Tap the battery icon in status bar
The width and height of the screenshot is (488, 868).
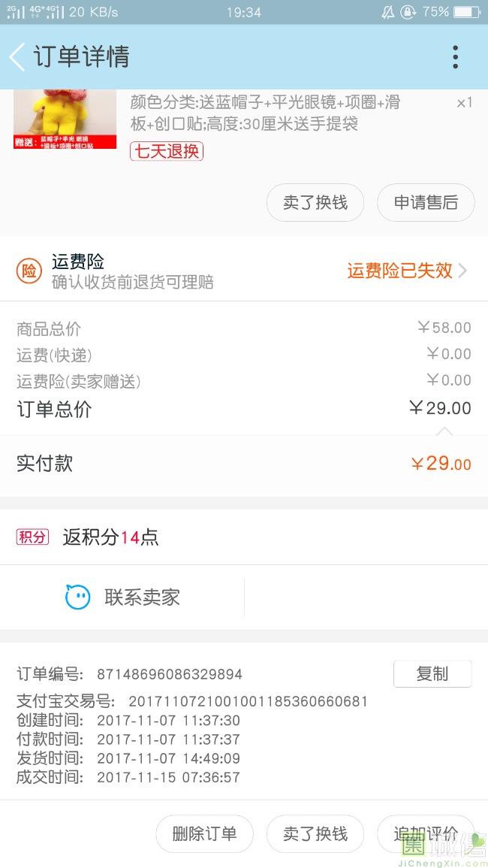click(466, 12)
